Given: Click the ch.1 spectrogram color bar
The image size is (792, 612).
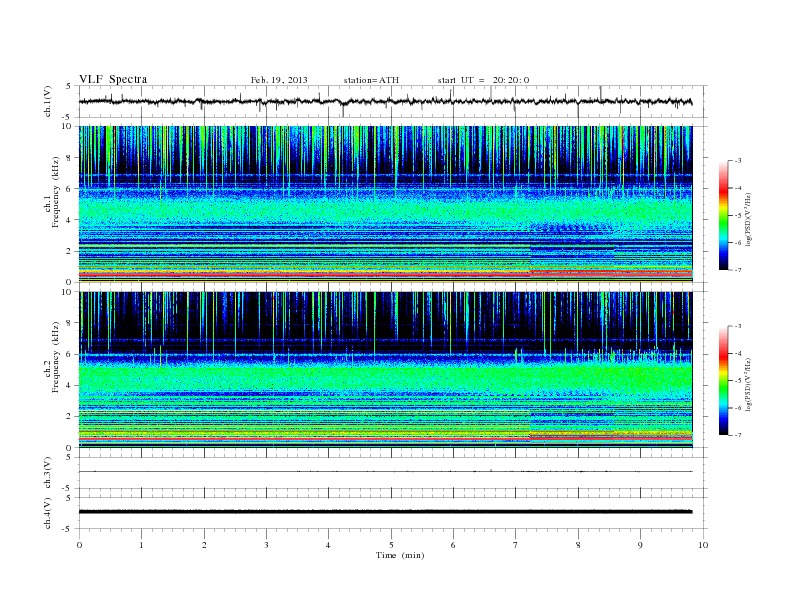Looking at the screenshot, I should pyautogui.click(x=723, y=215).
